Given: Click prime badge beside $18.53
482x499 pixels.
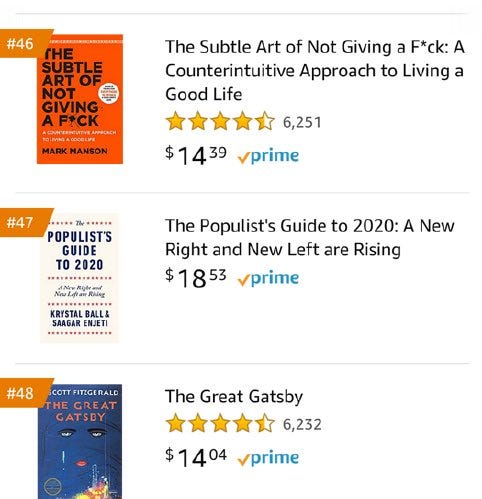Looking at the screenshot, I should [x=268, y=278].
